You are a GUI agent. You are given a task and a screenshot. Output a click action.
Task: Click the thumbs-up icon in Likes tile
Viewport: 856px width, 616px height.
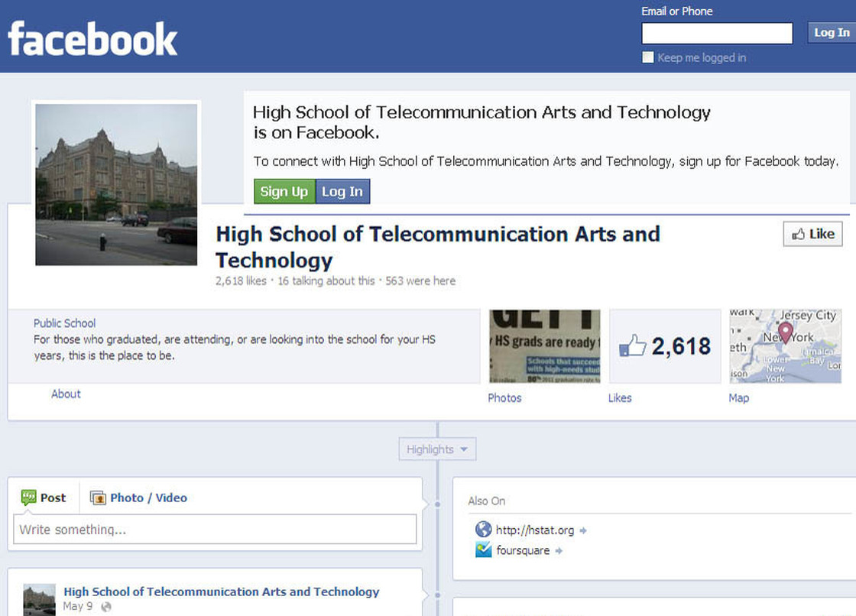633,345
